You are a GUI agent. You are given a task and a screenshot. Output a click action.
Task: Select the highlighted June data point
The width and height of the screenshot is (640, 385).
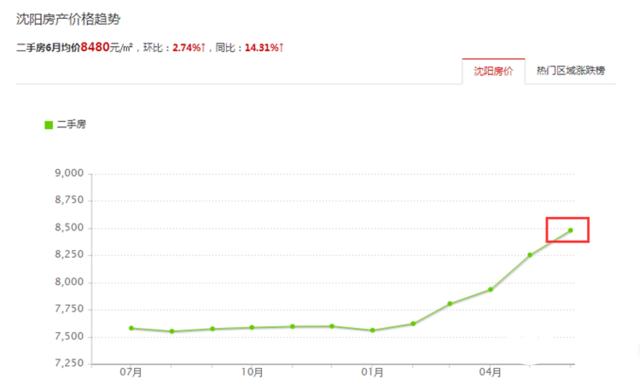570,230
